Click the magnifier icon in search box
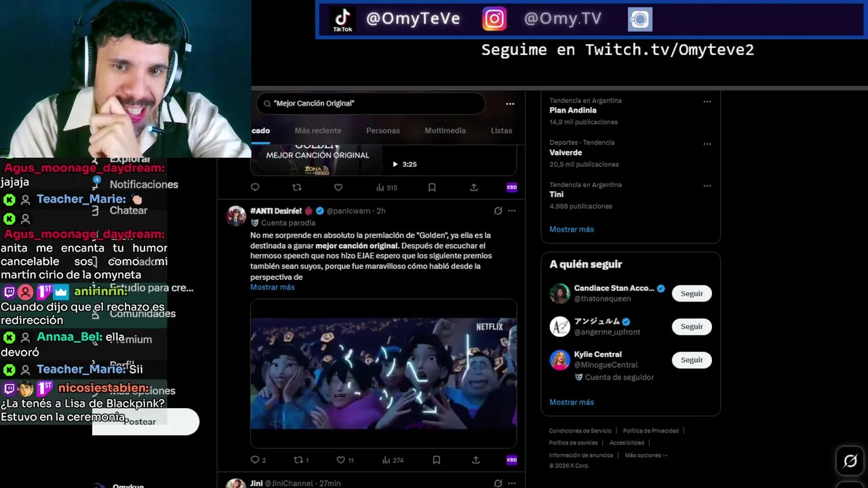The height and width of the screenshot is (488, 868). [266, 103]
